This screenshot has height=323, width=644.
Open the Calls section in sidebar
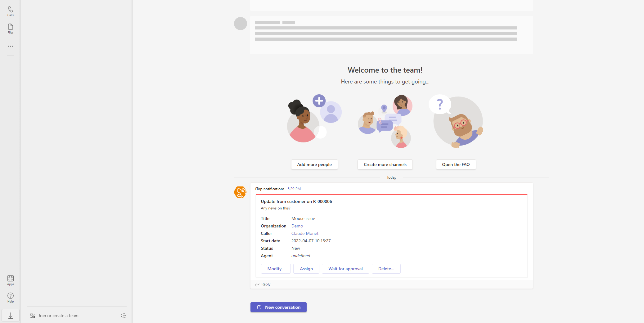click(11, 11)
